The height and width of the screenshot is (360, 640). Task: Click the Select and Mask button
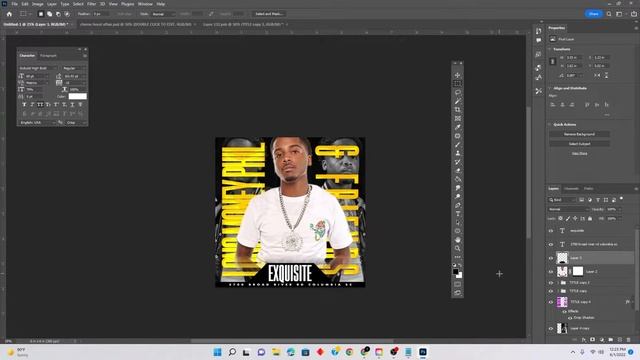click(269, 14)
